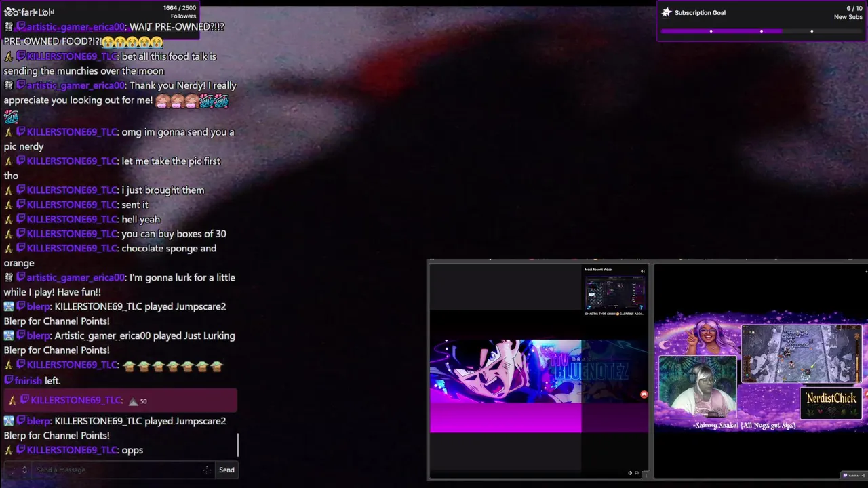Click the Subscription Goal star icon
The width and height of the screenshot is (868, 488).
[667, 12]
